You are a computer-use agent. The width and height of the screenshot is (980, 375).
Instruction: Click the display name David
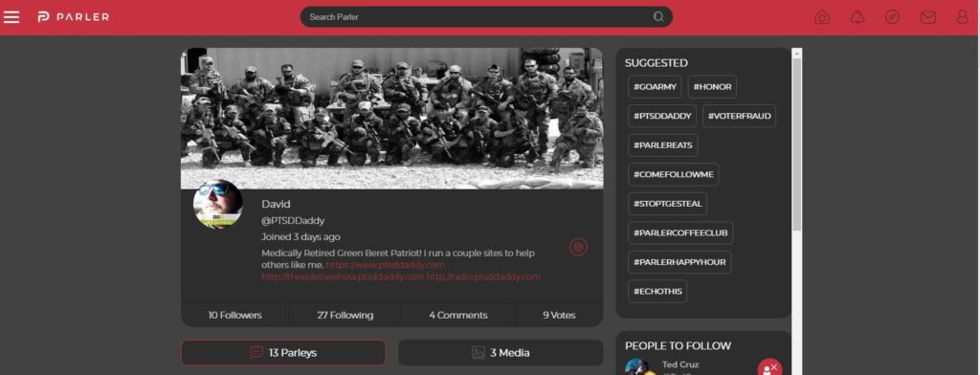(276, 204)
